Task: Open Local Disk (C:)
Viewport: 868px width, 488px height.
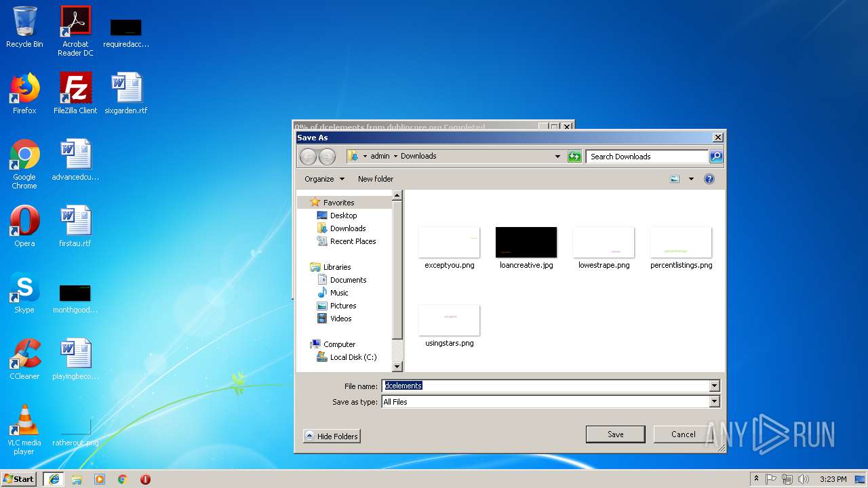Action: tap(353, 357)
